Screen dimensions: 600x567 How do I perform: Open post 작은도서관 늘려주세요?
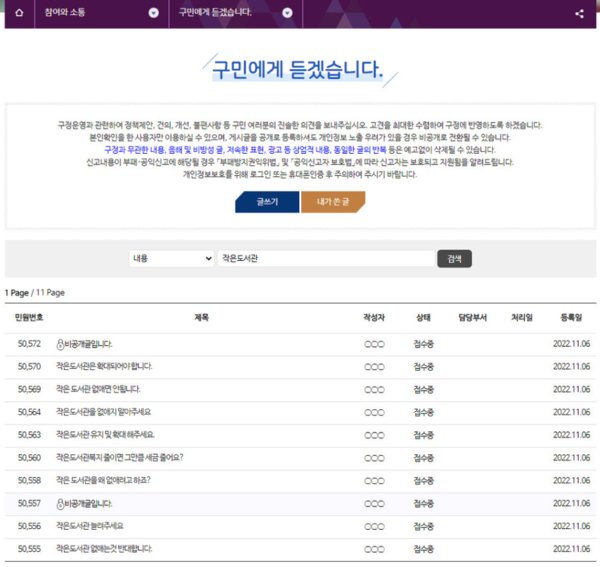90,526
